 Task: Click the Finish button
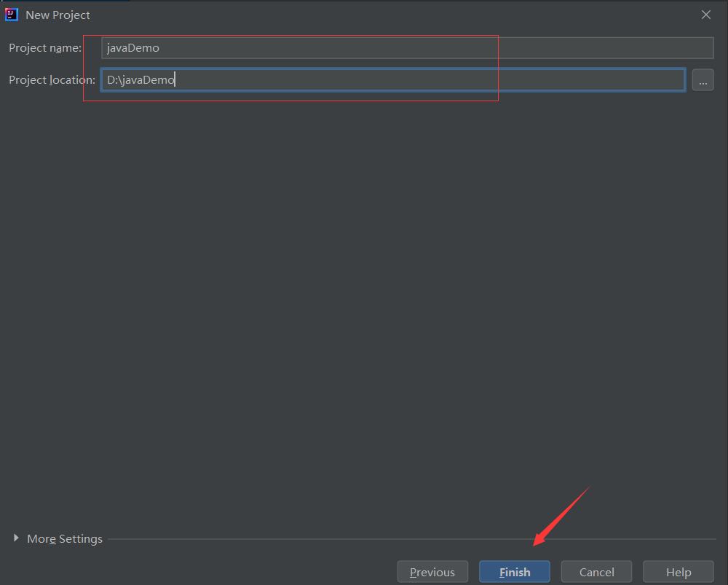click(x=515, y=572)
